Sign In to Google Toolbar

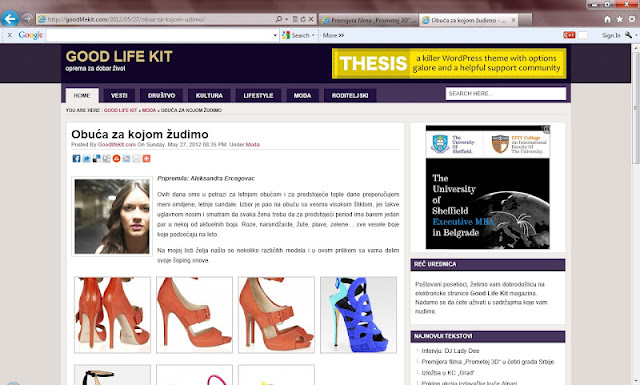611,36
